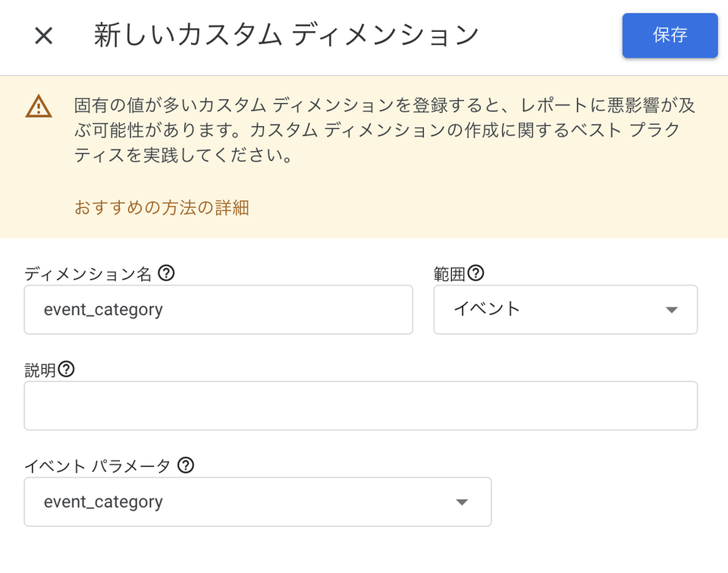The height and width of the screenshot is (573, 728).
Task: Click the 新しいカスタム ディメンション title
Action: [286, 36]
